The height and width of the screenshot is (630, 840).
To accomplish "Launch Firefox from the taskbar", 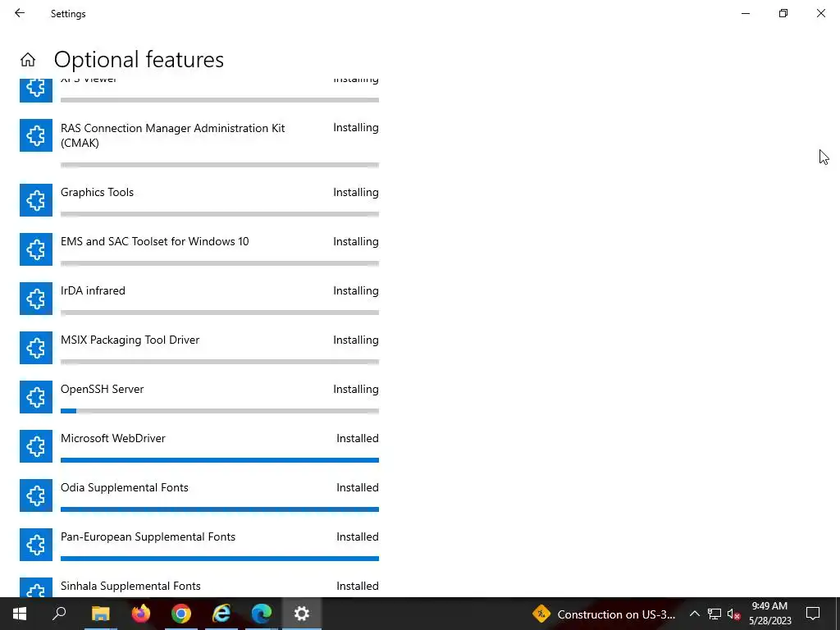I will click(141, 614).
